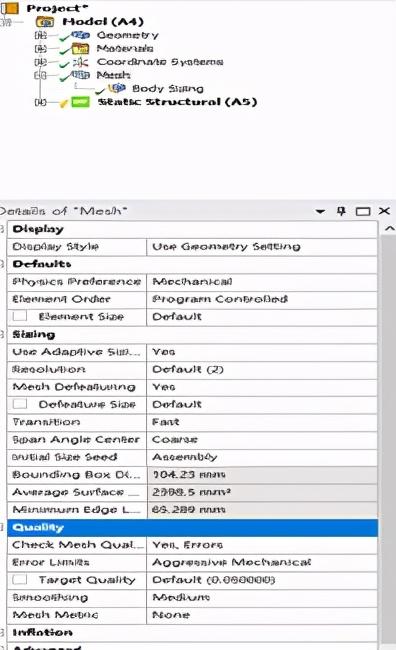Click the Average Surface Area value
This screenshot has height=650, width=396.
pos(262,492)
